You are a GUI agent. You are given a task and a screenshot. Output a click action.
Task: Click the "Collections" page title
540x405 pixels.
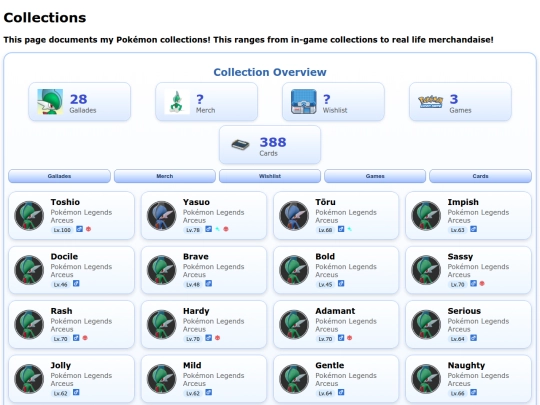(x=45, y=18)
